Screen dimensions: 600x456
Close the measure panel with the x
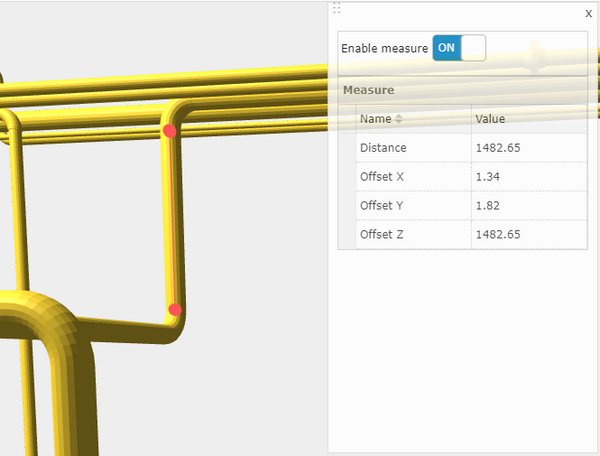587,14
